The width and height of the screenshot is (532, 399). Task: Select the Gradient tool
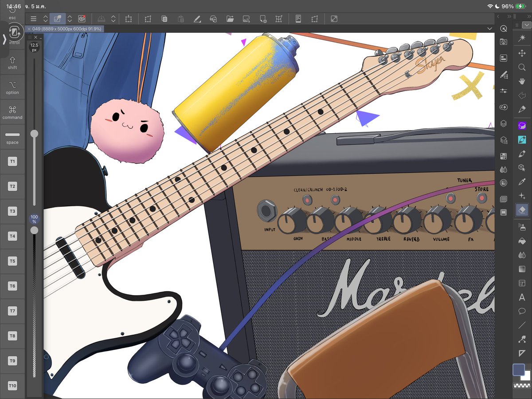click(x=522, y=269)
